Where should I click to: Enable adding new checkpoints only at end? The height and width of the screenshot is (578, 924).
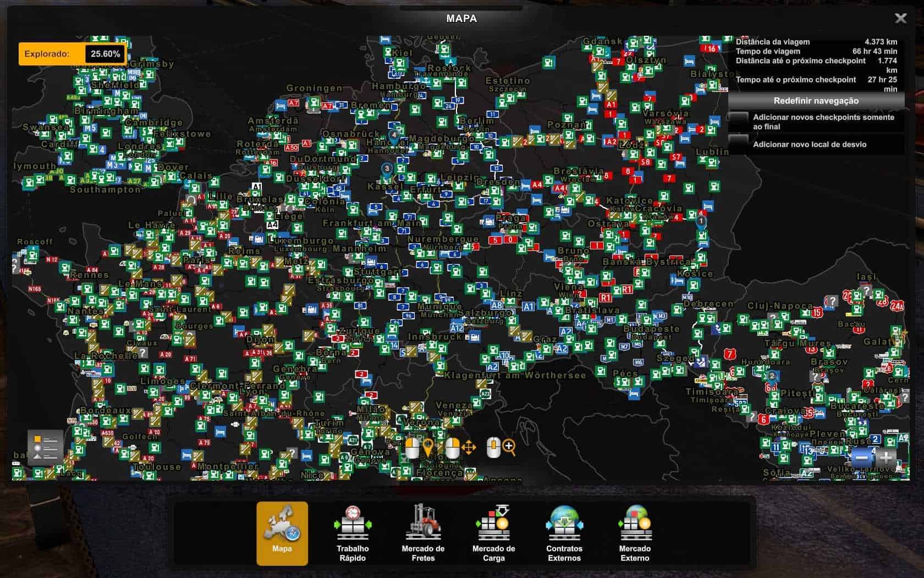[738, 121]
